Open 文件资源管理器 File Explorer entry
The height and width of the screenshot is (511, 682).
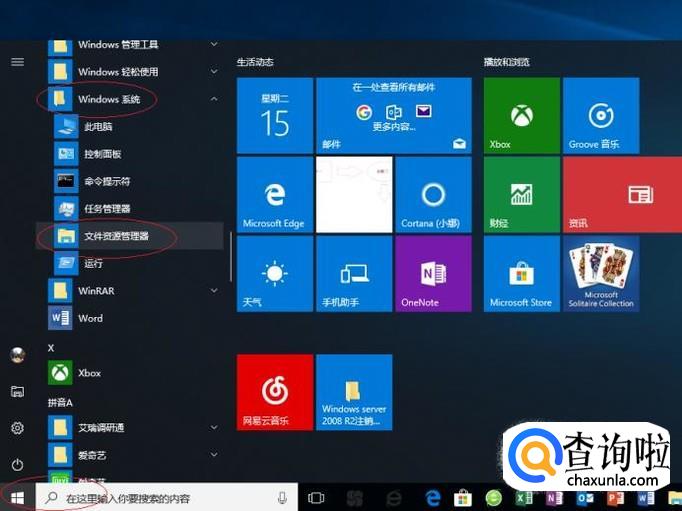click(x=130, y=236)
